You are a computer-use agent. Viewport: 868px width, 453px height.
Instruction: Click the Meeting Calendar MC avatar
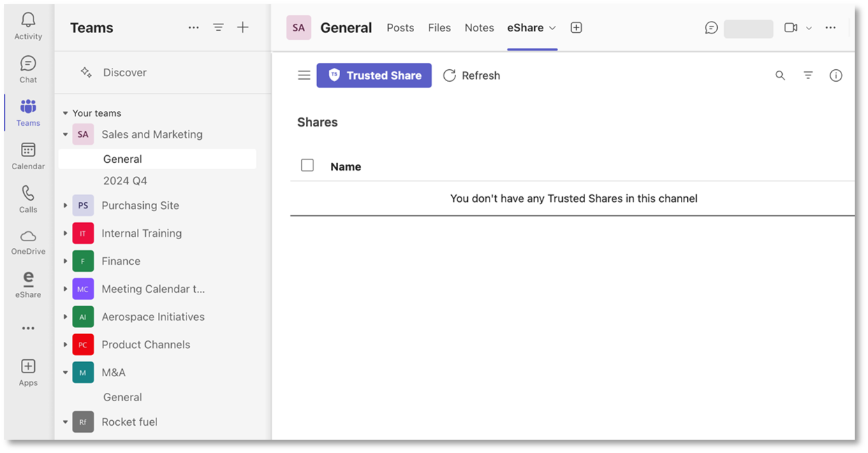(x=83, y=289)
